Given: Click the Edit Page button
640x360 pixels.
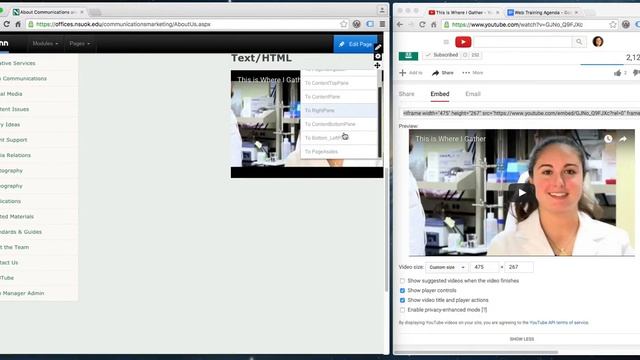Looking at the screenshot, I should click(355, 44).
